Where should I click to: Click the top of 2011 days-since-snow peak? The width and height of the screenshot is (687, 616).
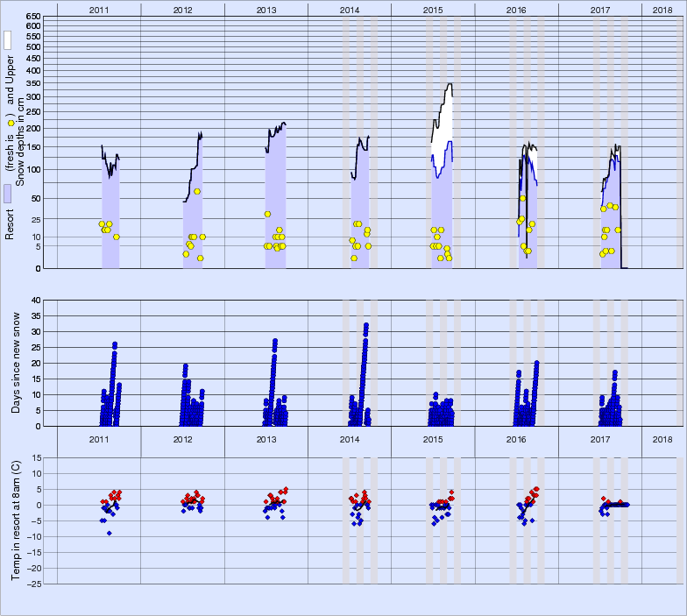point(115,344)
